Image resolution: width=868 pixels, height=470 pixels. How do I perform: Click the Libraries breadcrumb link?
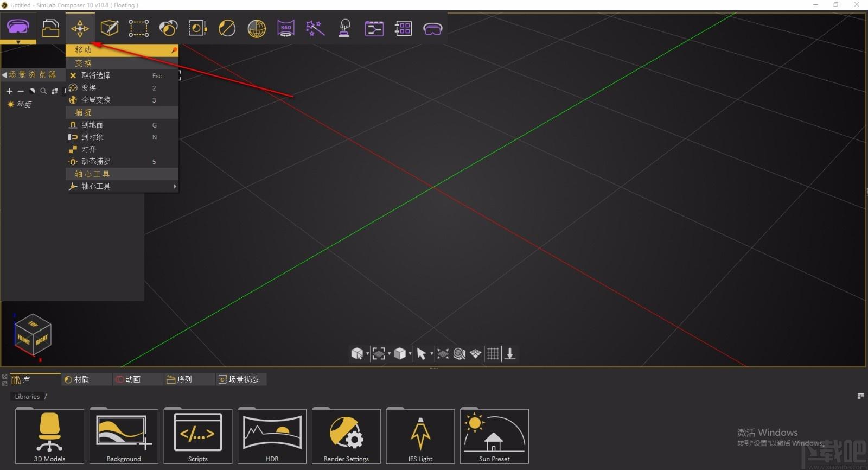(x=27, y=397)
